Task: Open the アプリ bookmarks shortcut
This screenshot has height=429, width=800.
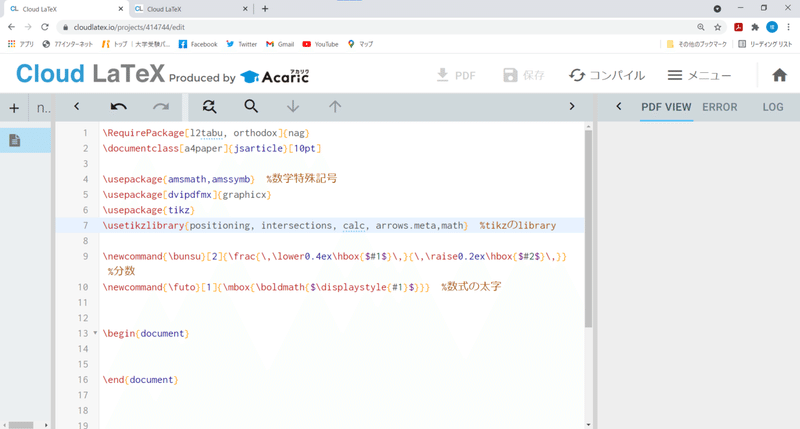Action: [x=21, y=44]
